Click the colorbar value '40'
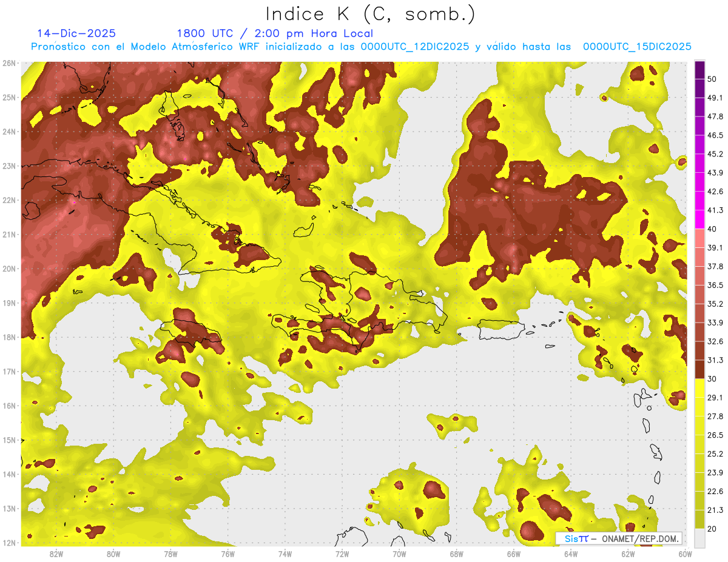 (713, 229)
